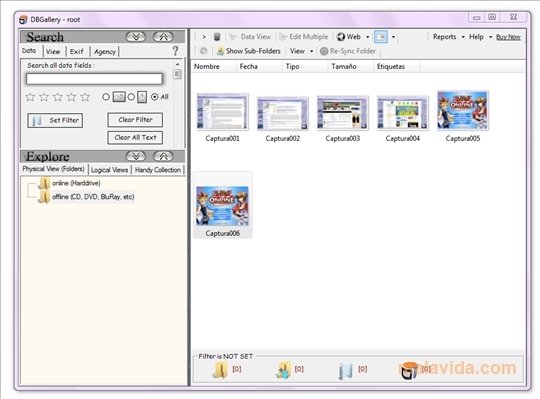This screenshot has width=540, height=399.
Task: Open the Reports dropdown menu
Action: click(x=449, y=37)
